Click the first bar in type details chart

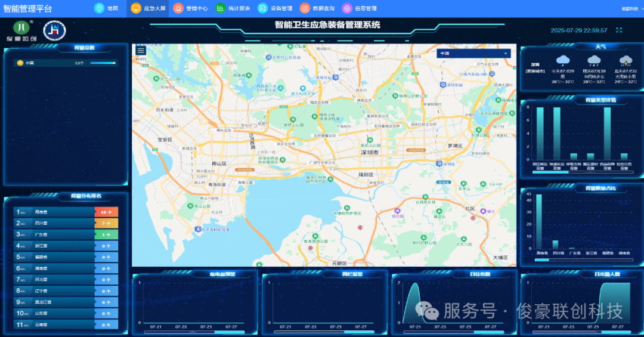(540, 134)
